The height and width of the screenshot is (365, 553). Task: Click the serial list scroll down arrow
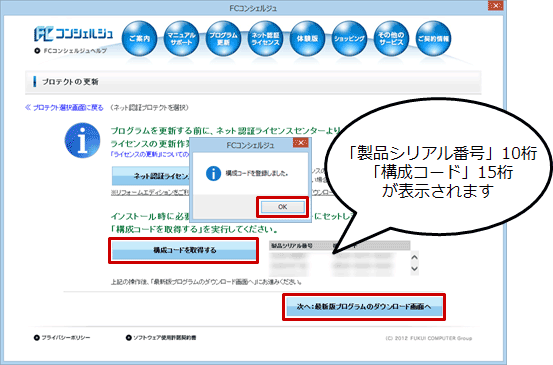click(x=414, y=269)
